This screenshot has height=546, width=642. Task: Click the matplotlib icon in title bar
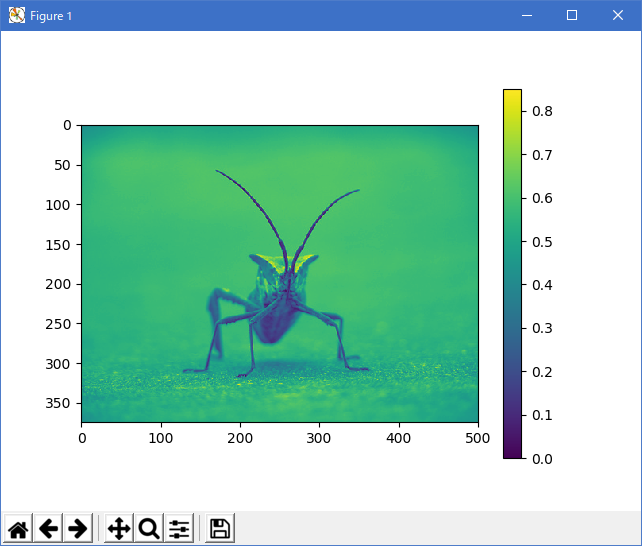pos(17,16)
